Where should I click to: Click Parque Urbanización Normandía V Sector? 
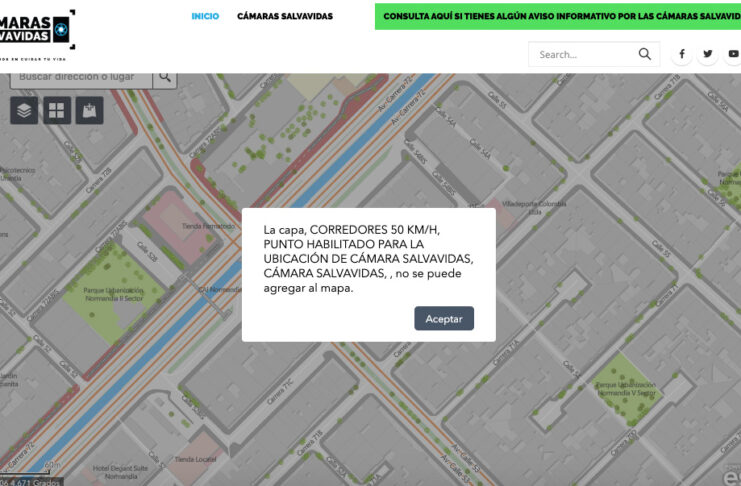point(625,388)
